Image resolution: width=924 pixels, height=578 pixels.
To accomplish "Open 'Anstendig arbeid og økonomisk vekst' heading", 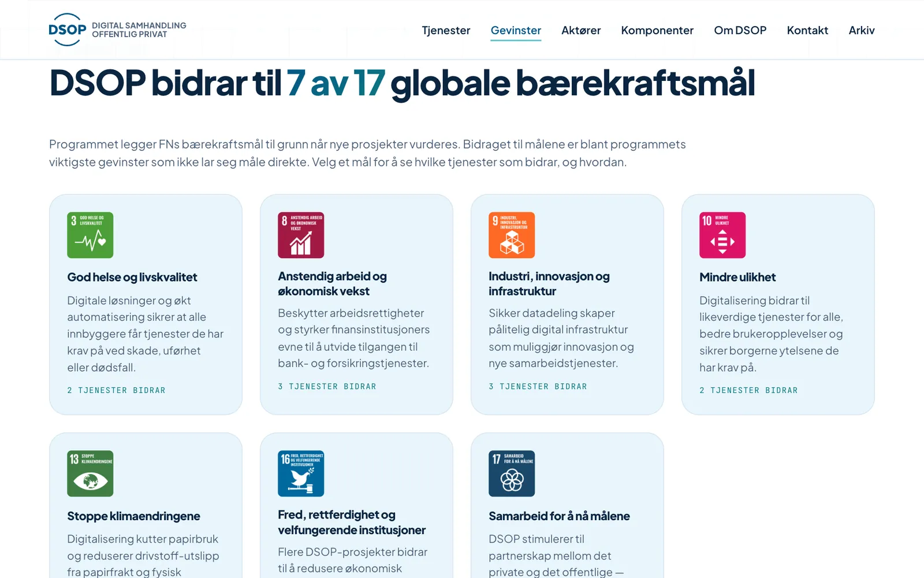I will coord(333,284).
